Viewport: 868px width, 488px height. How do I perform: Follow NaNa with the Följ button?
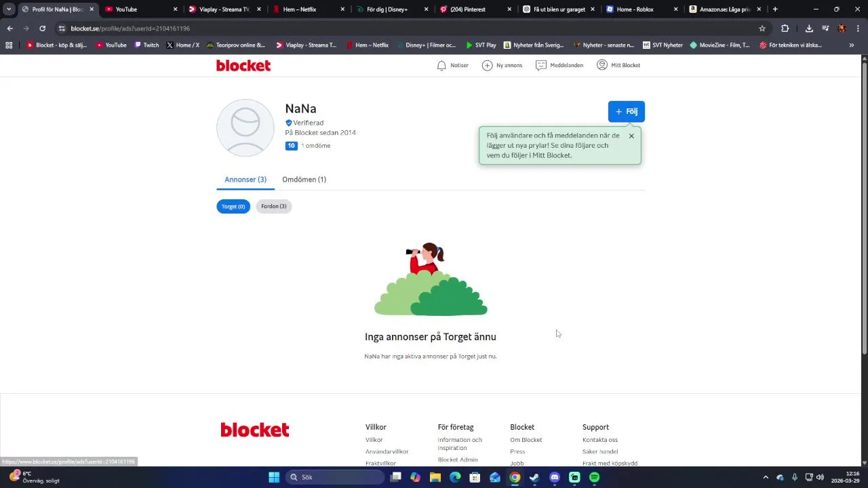pyautogui.click(x=627, y=111)
